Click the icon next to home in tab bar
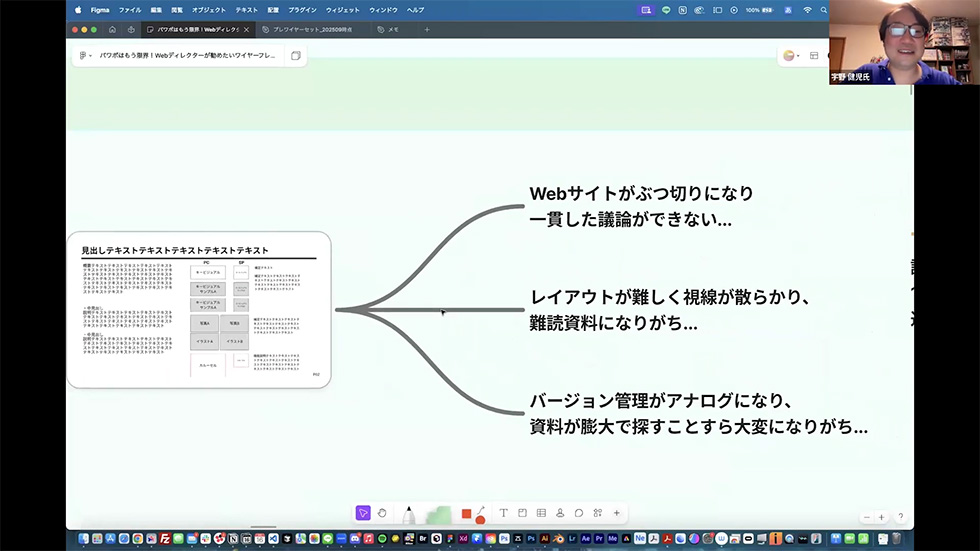The width and height of the screenshot is (980, 551). click(131, 29)
